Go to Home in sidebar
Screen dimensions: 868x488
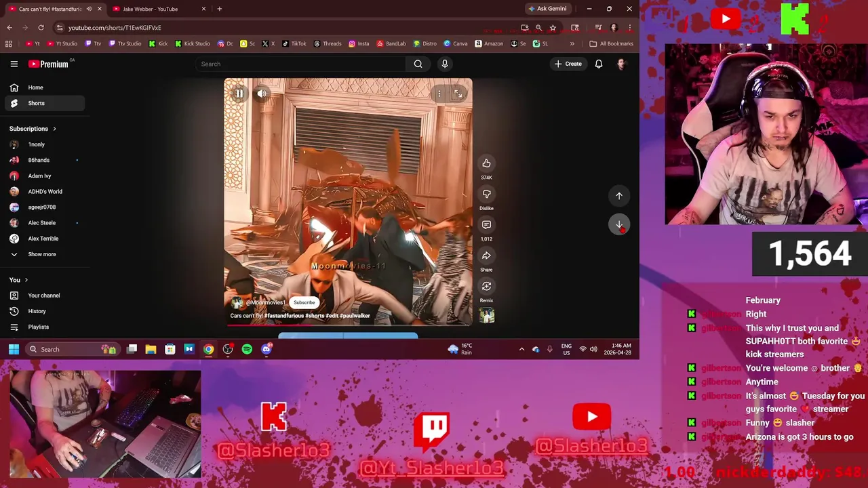(45, 87)
